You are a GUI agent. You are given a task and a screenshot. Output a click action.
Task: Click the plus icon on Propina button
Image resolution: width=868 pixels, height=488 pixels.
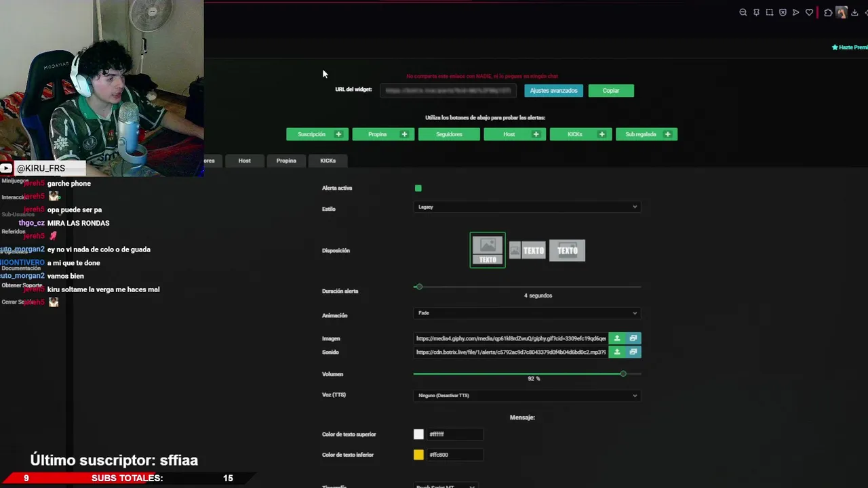404,134
